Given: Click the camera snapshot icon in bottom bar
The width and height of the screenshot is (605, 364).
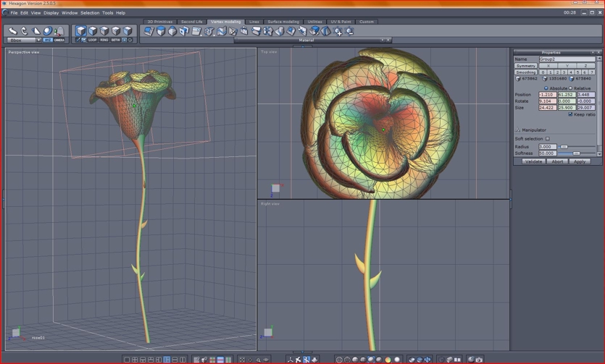Looking at the screenshot, I should click(479, 359).
